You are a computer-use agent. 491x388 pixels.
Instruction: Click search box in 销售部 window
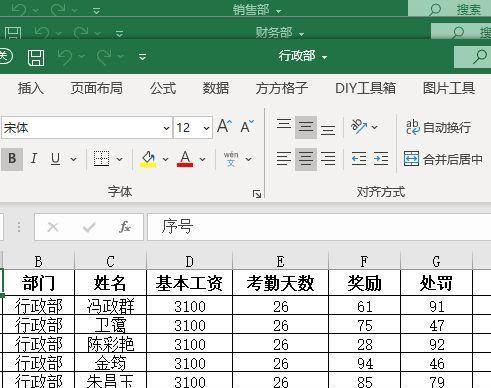click(x=449, y=8)
